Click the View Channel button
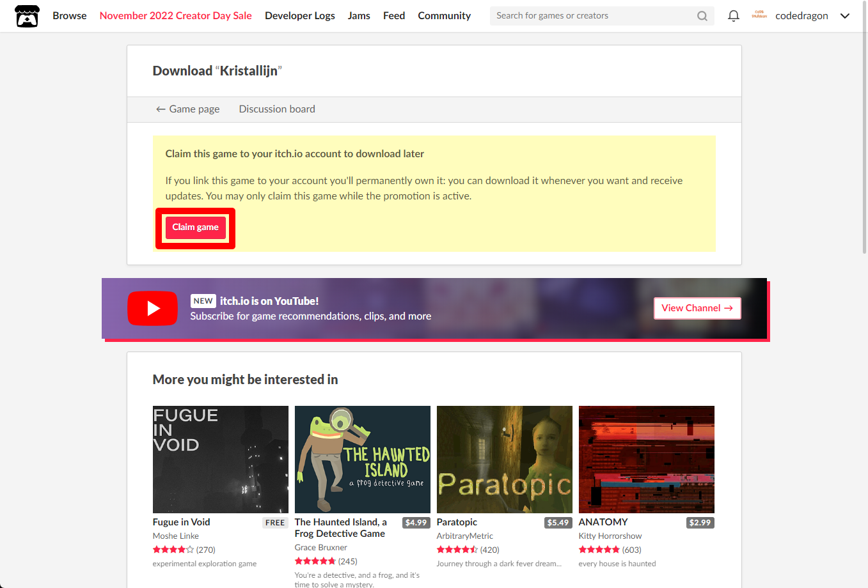868x588 pixels. [697, 308]
